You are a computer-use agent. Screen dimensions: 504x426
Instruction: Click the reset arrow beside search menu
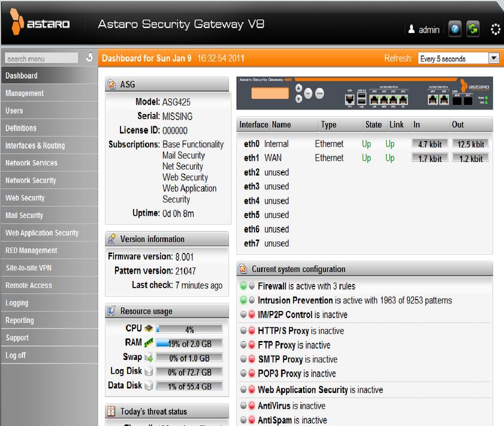coord(89,58)
